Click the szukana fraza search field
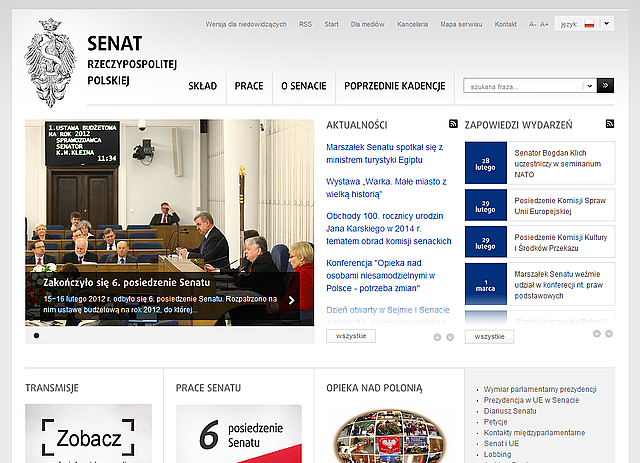Screen dimensions: 640x463 (x=524, y=86)
